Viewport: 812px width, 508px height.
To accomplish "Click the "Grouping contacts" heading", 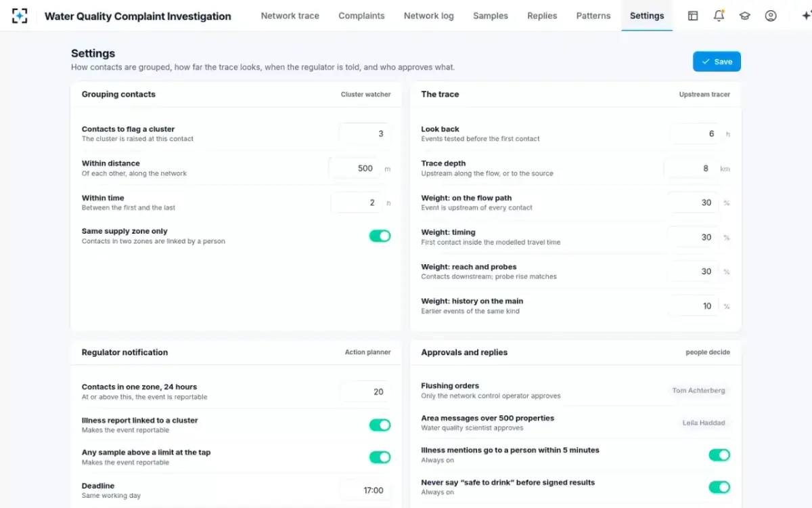I will click(118, 94).
